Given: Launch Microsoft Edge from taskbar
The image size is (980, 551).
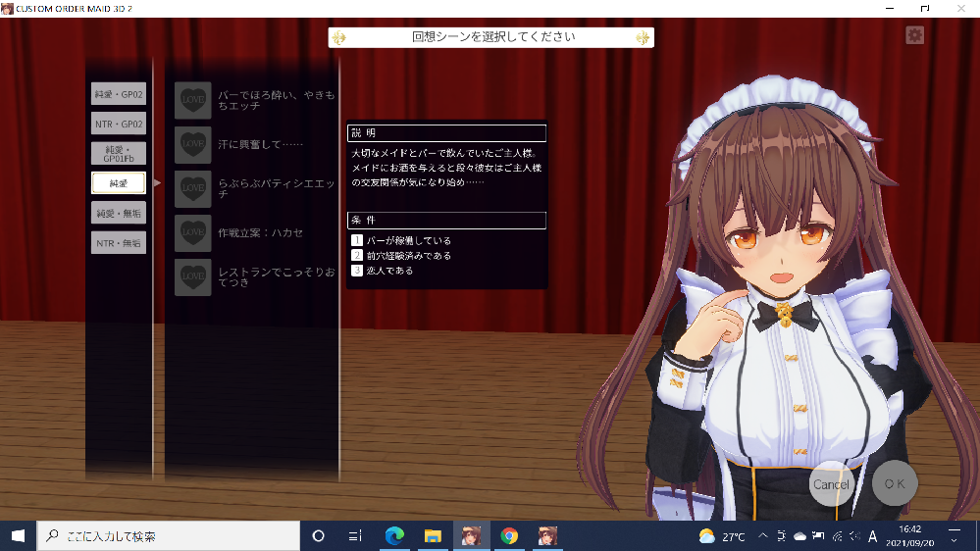Looking at the screenshot, I should click(394, 536).
